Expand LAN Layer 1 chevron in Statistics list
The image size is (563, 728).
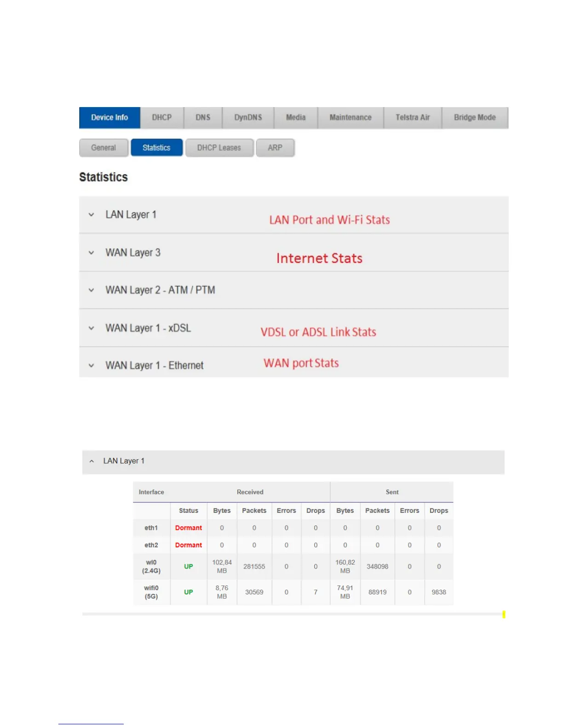pyautogui.click(x=91, y=215)
